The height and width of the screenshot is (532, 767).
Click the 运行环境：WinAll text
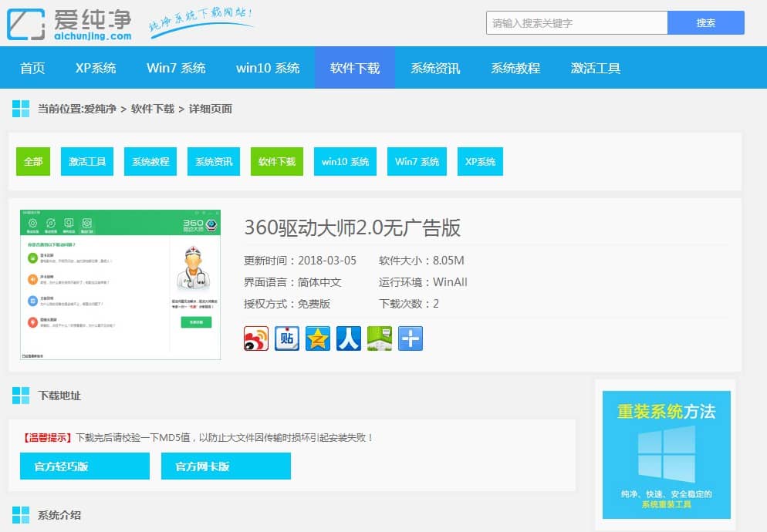423,282
